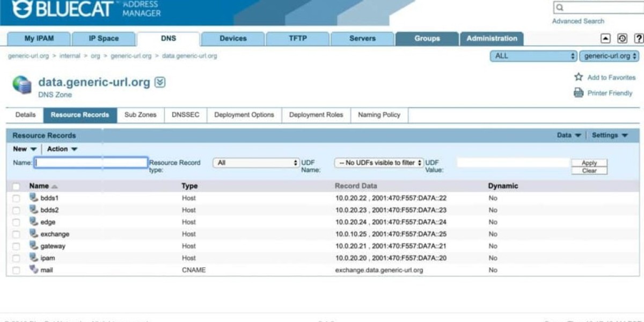Open the New dropdown menu
Image resolution: width=644 pixels, height=322 pixels.
pos(25,149)
